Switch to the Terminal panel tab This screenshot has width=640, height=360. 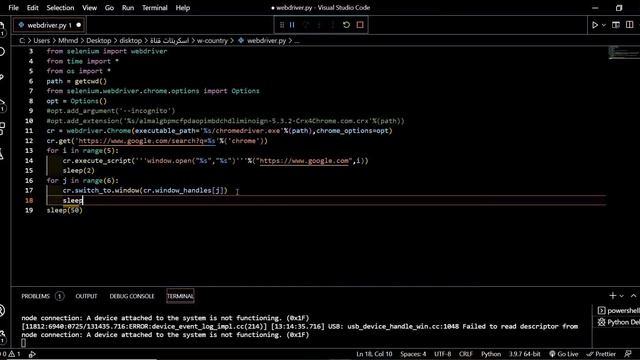coord(180,296)
